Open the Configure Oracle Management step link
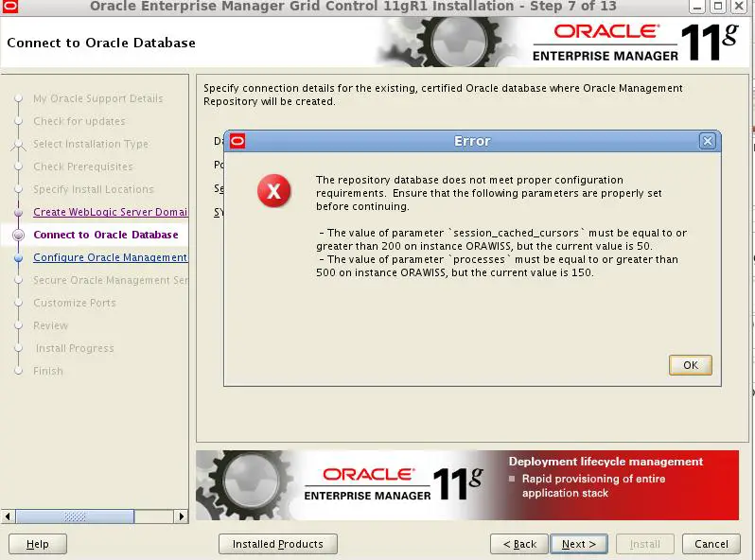 coord(111,257)
